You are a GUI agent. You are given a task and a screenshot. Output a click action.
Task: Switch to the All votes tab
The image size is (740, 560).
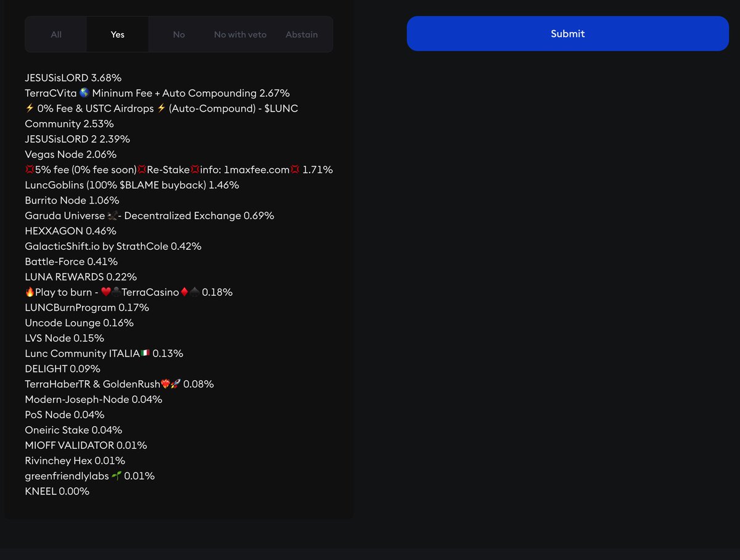pos(55,35)
